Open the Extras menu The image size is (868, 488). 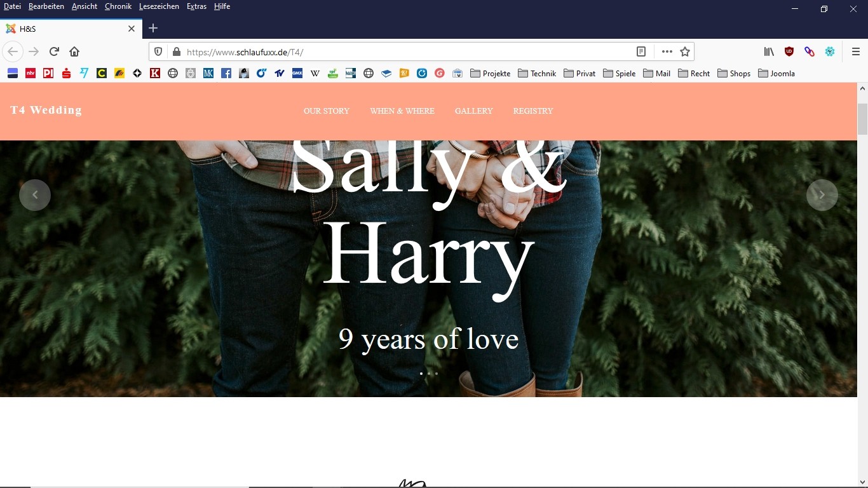(x=196, y=6)
